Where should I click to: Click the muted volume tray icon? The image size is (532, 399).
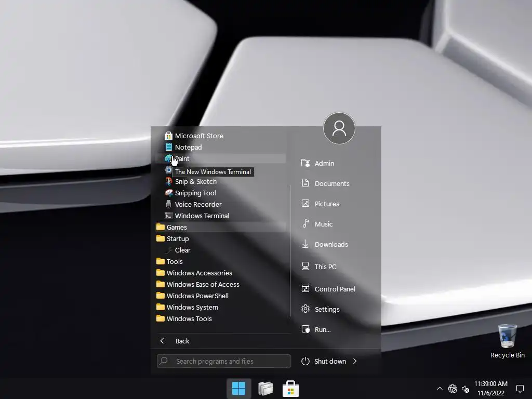[x=466, y=389]
